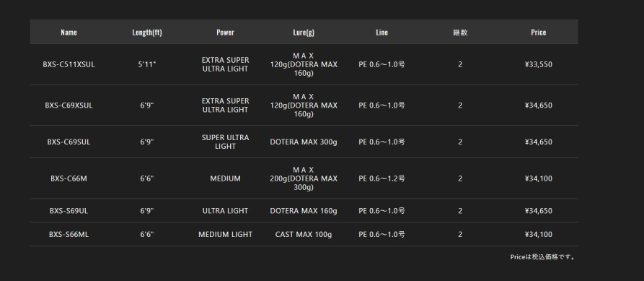
Task: Click the Lure(g) column header
Action: pos(304,32)
